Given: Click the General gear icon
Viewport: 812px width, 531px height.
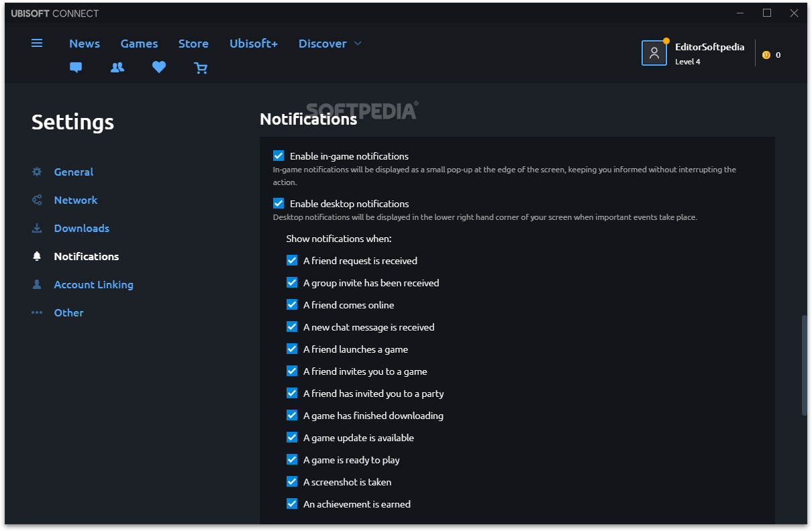Looking at the screenshot, I should (x=37, y=172).
